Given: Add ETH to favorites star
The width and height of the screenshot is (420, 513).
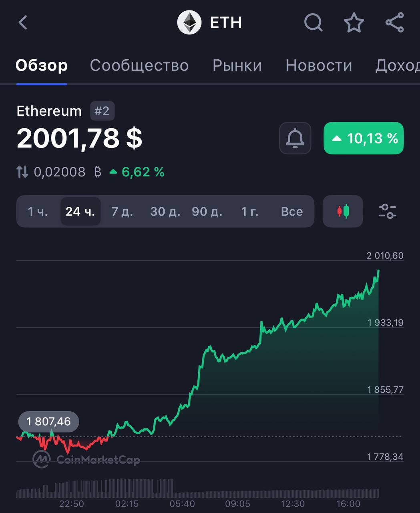Looking at the screenshot, I should [x=354, y=22].
